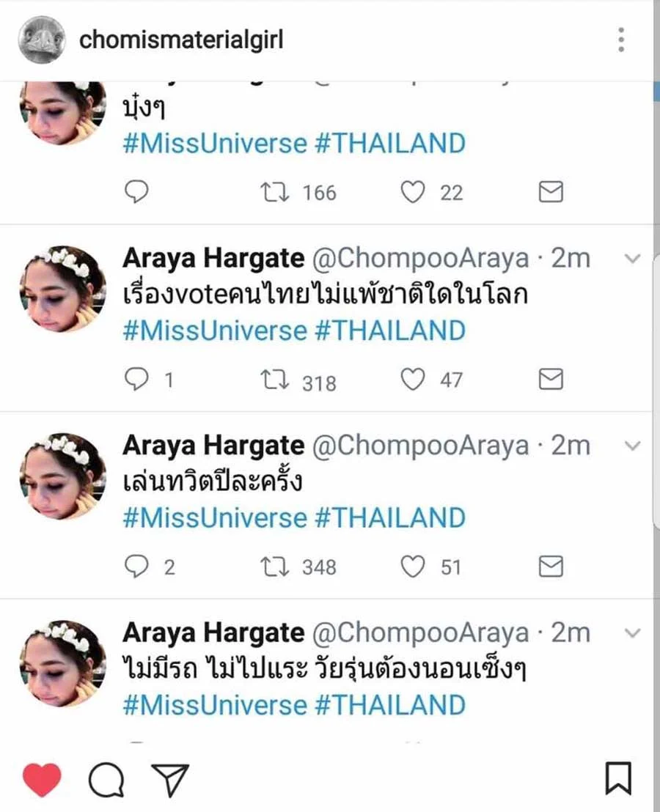
Task: Click the retweet icon showing 348
Action: 274,566
